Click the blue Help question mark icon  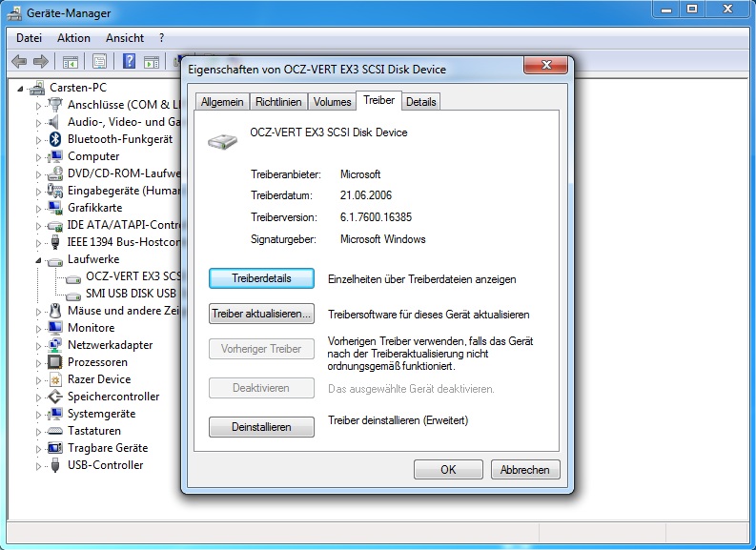(x=129, y=61)
